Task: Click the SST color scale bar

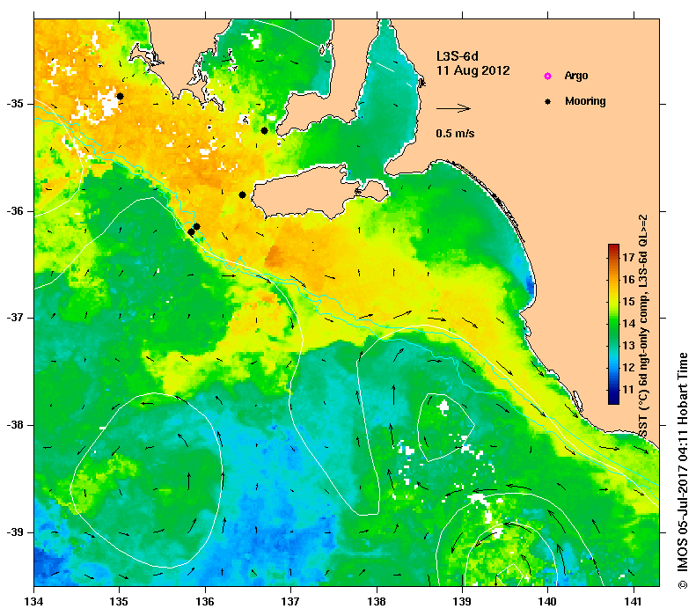Action: 613,324
